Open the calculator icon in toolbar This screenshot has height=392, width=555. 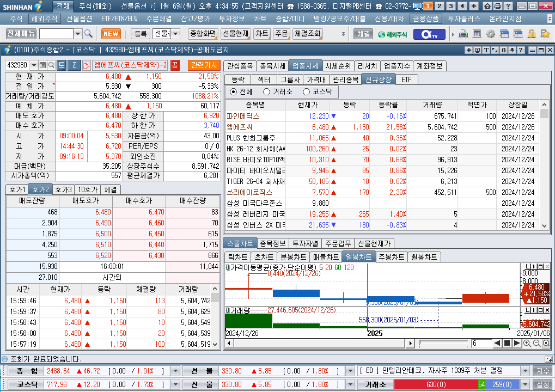477,34
